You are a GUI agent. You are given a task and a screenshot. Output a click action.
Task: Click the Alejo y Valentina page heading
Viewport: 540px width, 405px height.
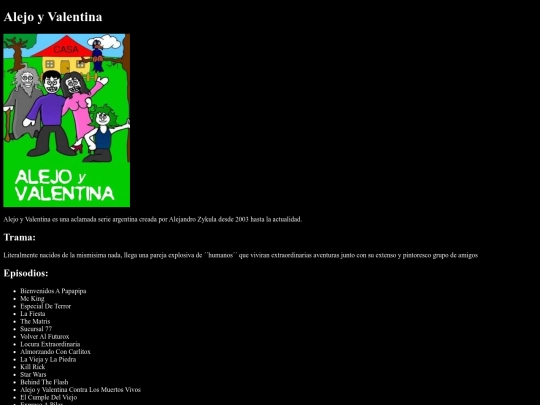click(x=53, y=17)
